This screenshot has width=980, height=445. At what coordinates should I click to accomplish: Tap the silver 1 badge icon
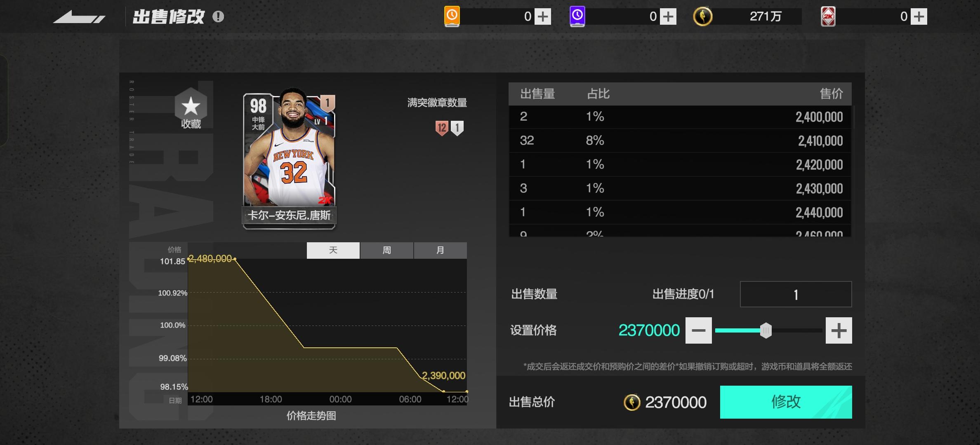point(457,128)
